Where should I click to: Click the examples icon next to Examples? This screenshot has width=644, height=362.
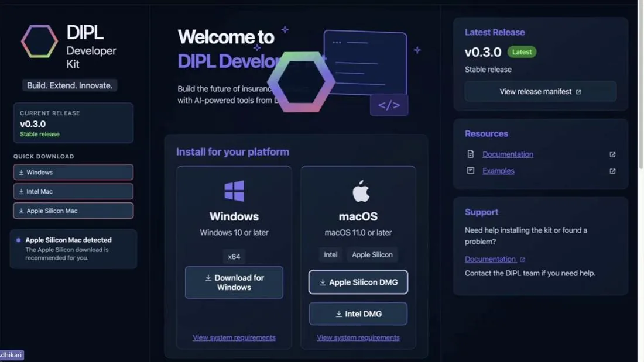(471, 170)
